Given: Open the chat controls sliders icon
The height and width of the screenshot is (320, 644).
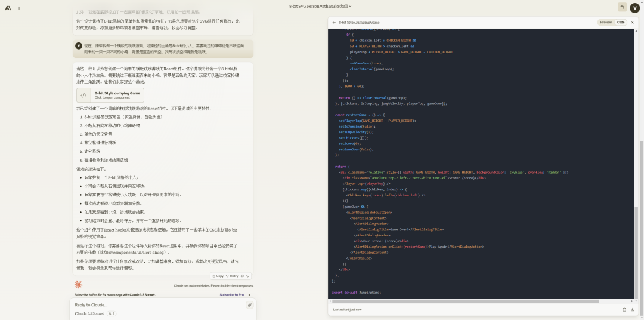Looking at the screenshot, I should (x=622, y=7).
